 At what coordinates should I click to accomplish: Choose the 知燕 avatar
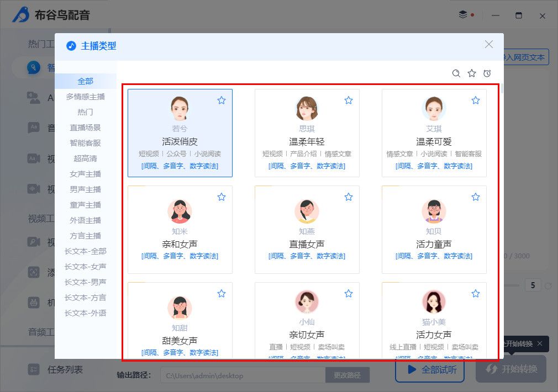click(307, 211)
